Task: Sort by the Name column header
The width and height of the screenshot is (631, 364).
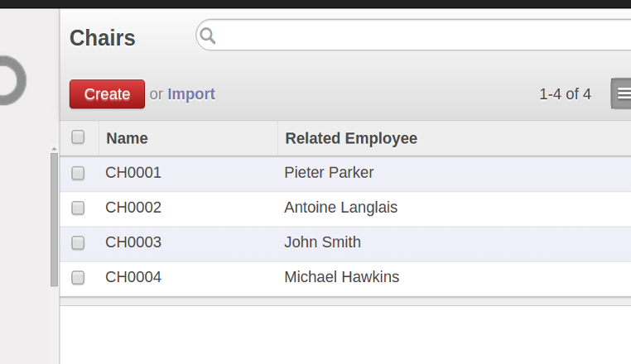Action: tap(127, 138)
